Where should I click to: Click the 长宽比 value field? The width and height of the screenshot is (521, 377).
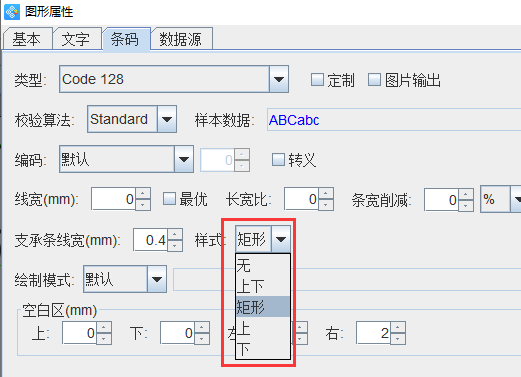click(x=301, y=199)
